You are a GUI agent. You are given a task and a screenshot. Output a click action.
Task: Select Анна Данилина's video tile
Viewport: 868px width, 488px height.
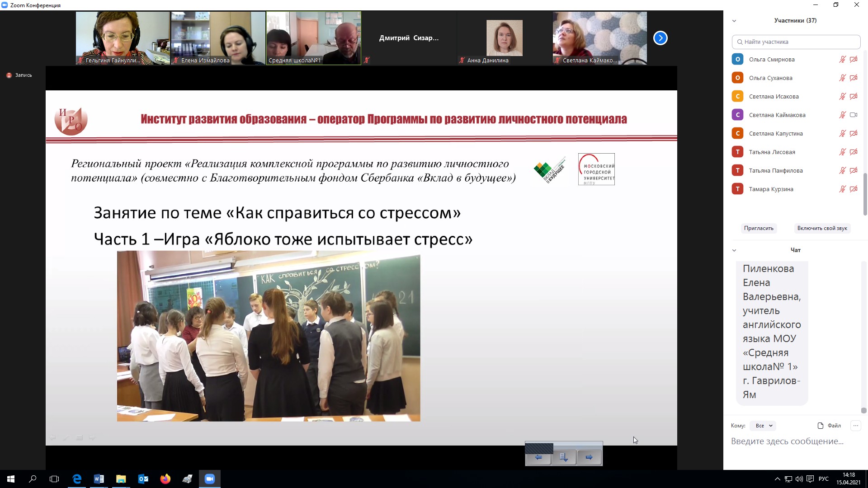(x=504, y=38)
